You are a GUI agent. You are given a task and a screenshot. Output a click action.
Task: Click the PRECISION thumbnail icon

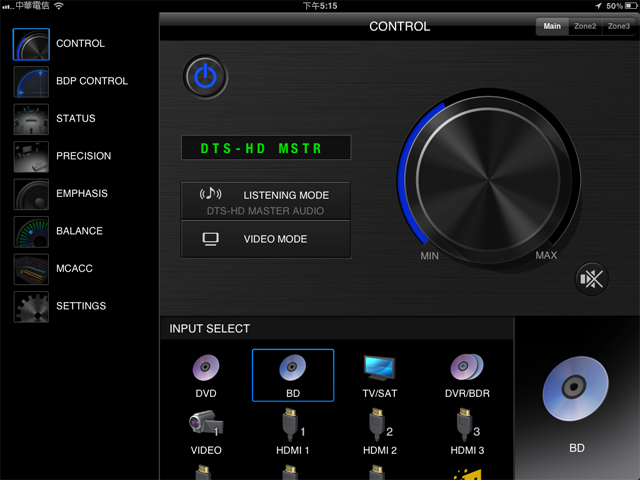coord(31,157)
